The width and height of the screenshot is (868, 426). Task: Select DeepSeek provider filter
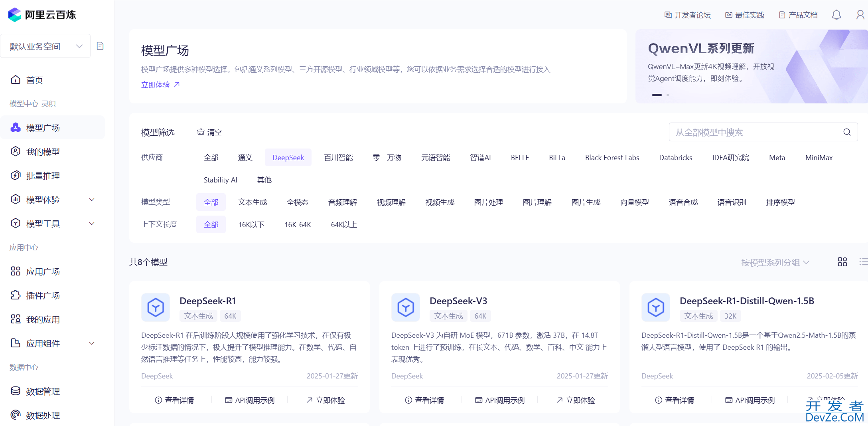(x=288, y=158)
